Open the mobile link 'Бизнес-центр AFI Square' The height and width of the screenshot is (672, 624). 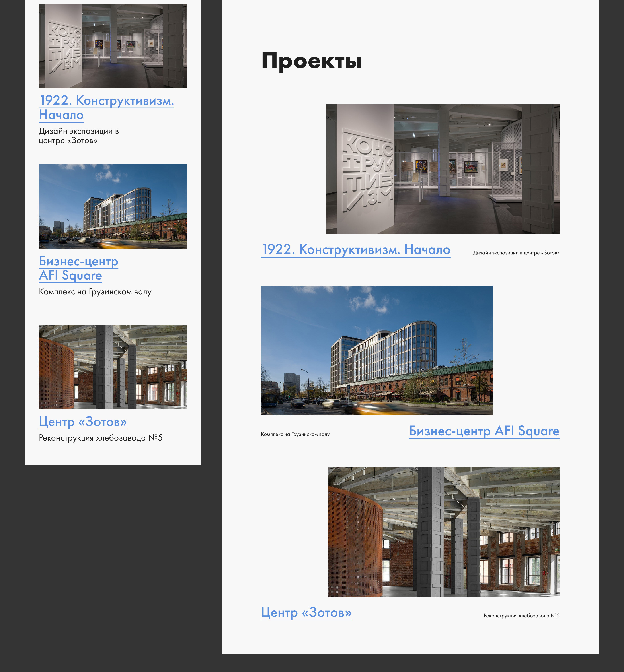78,262
